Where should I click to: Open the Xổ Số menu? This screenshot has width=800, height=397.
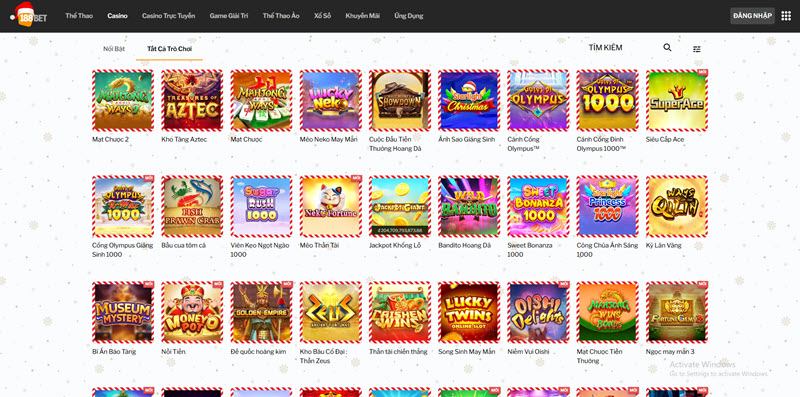[x=322, y=16]
